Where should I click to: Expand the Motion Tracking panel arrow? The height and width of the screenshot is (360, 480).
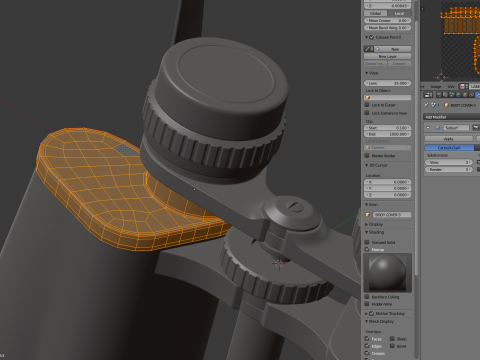point(366,314)
